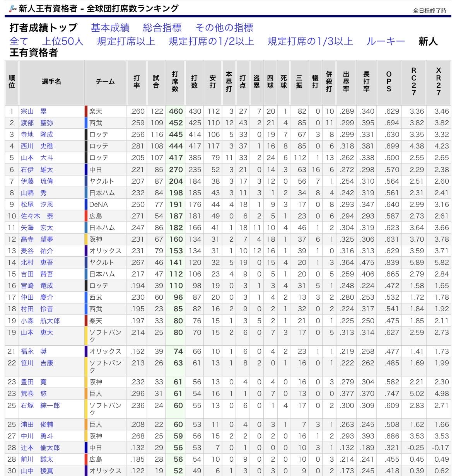Open player 伊藤 琉偉 page

(37, 181)
